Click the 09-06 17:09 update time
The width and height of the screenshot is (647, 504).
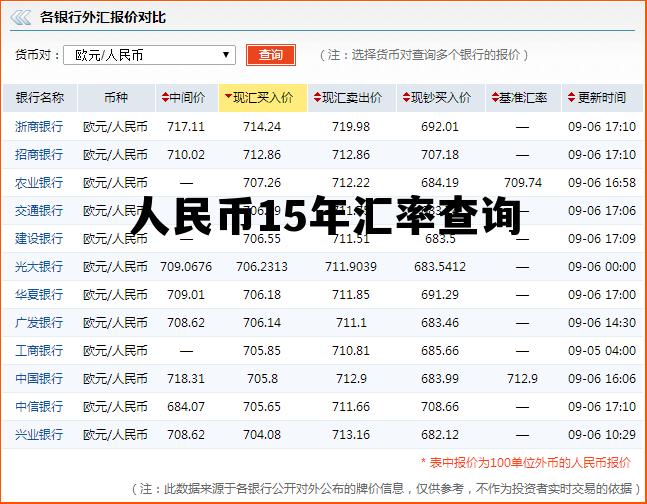tap(602, 239)
